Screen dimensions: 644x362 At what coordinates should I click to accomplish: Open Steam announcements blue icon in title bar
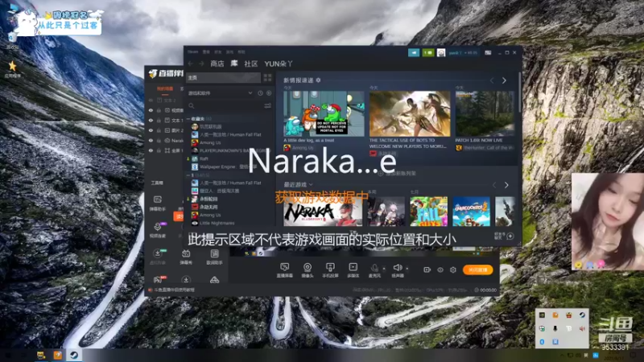click(414, 52)
